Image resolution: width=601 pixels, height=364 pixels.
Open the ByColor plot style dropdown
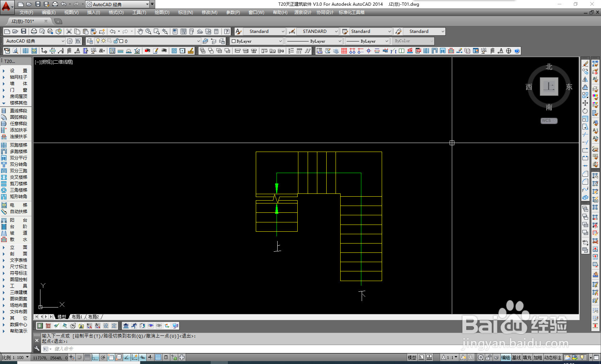click(413, 41)
